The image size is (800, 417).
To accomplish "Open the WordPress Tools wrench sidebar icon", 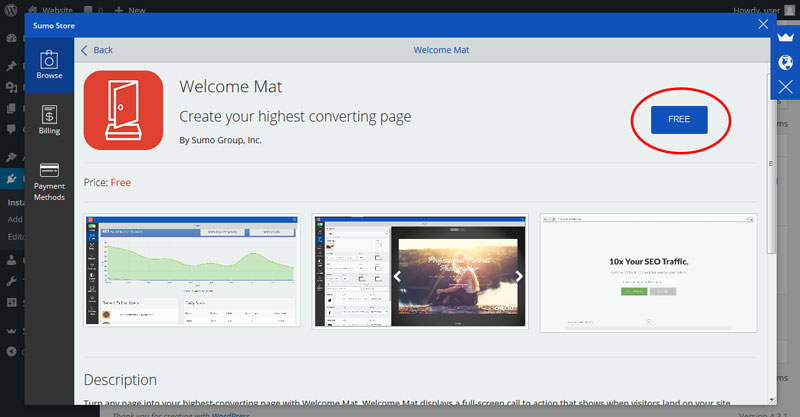I will (11, 281).
